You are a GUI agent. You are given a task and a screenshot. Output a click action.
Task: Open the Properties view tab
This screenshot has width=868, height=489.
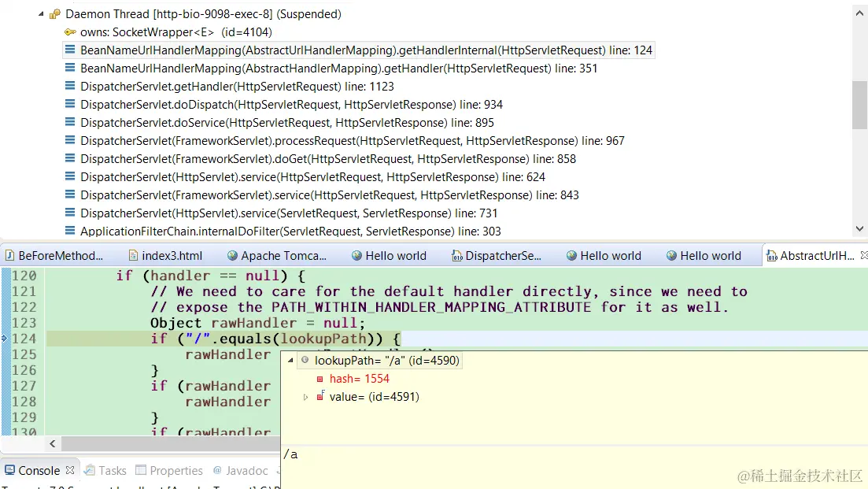169,471
